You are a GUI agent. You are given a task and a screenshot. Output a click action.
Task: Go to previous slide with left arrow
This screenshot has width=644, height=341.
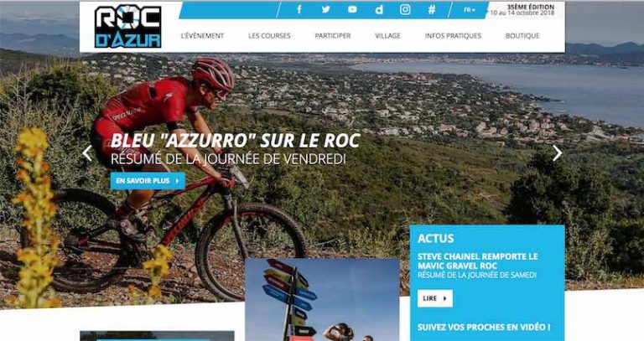pos(87,153)
